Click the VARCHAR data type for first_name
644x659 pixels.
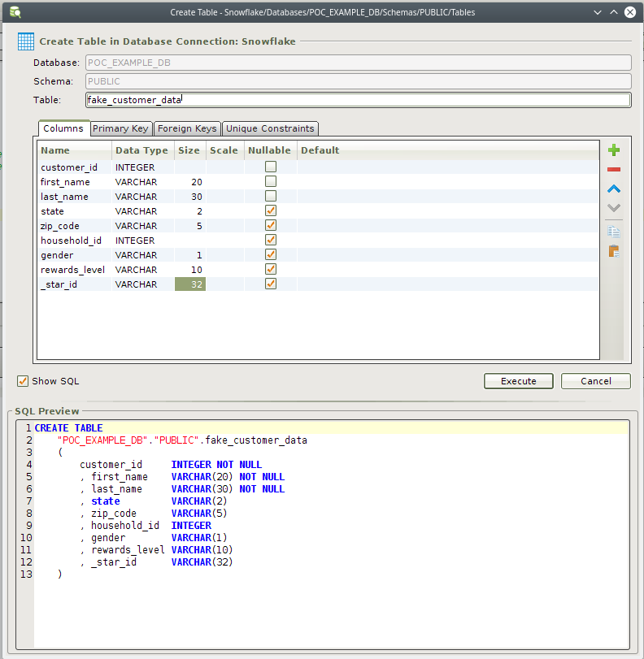click(x=143, y=182)
